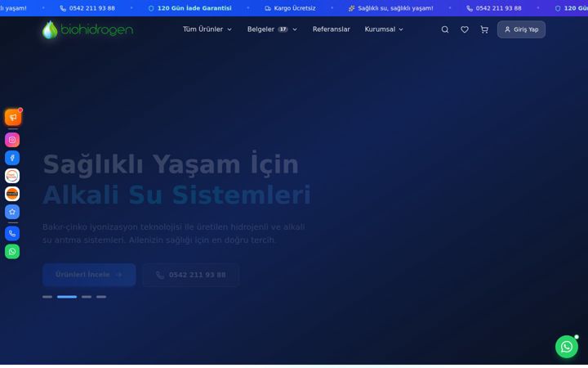Screen dimensions: 588x368
Task: Open the Instagram link in left sidebar
Action: click(x=12, y=140)
